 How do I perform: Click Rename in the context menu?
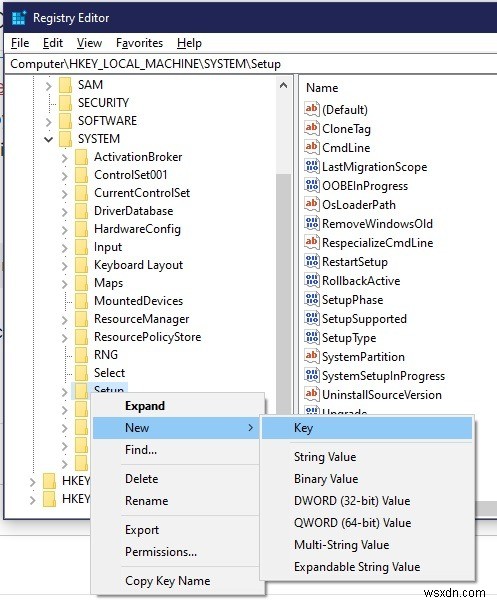click(x=178, y=501)
